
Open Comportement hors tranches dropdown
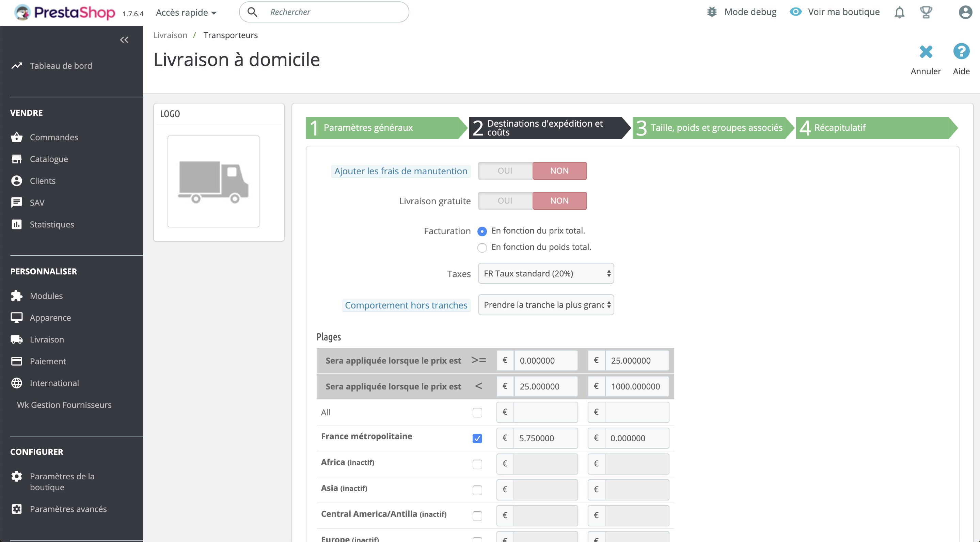[x=546, y=305]
